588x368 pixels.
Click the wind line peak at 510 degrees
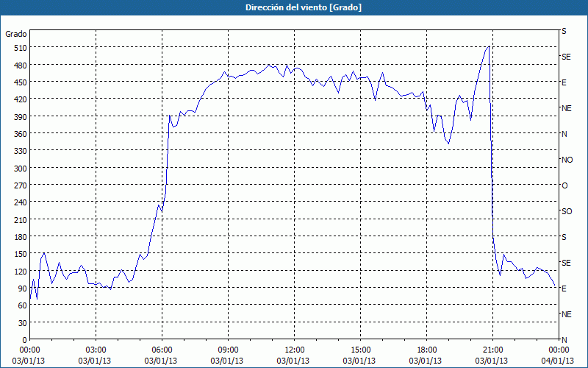tap(489, 46)
